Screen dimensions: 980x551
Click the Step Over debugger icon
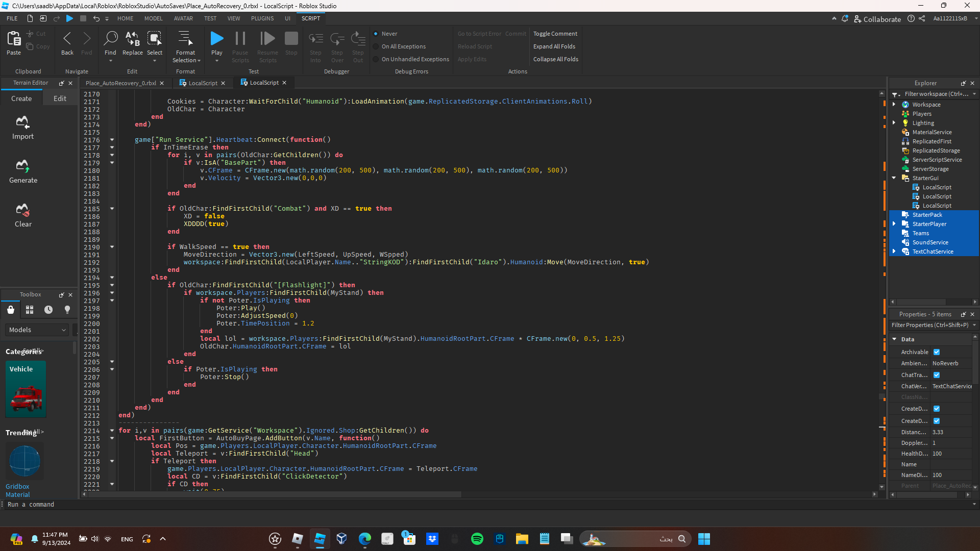point(337,38)
